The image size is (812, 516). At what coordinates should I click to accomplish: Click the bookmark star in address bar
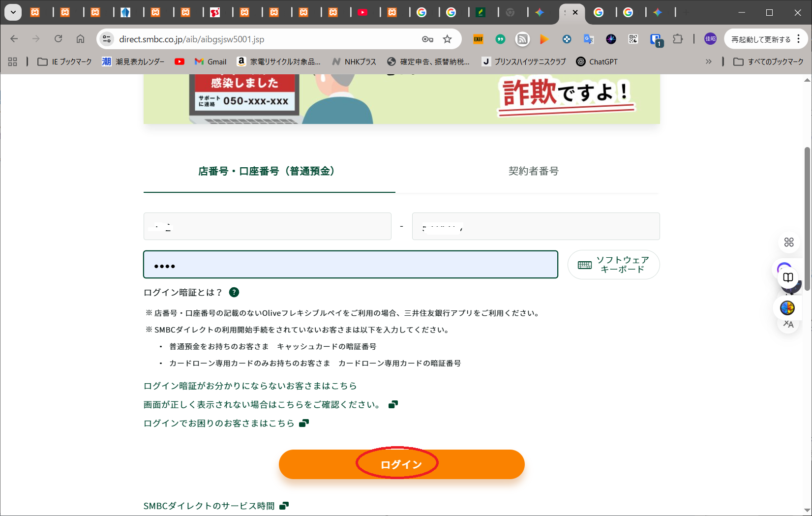click(447, 39)
